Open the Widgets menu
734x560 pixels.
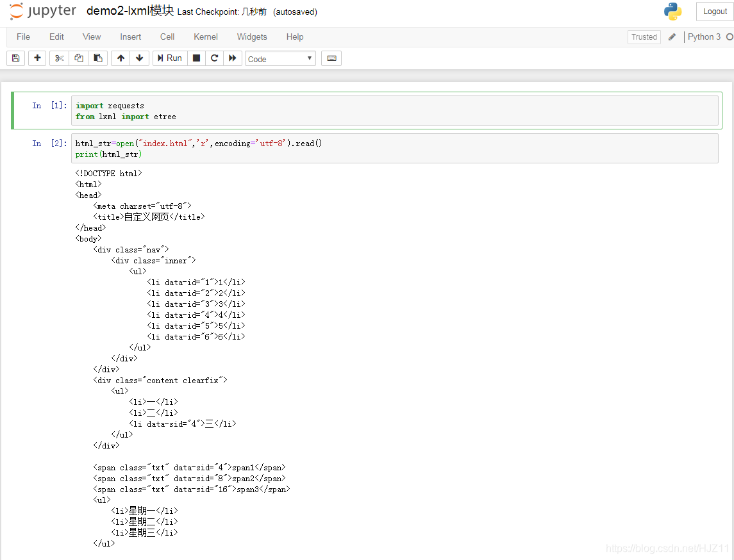click(x=252, y=37)
